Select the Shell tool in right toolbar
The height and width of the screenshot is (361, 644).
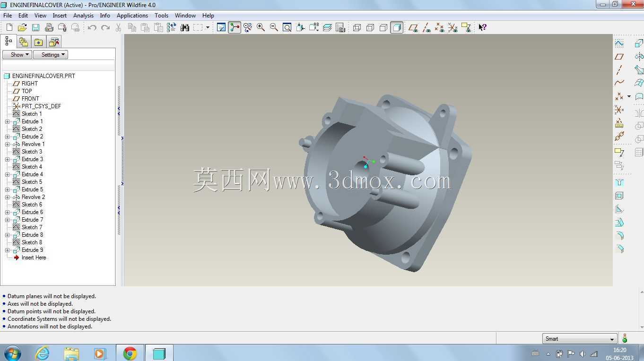click(619, 196)
